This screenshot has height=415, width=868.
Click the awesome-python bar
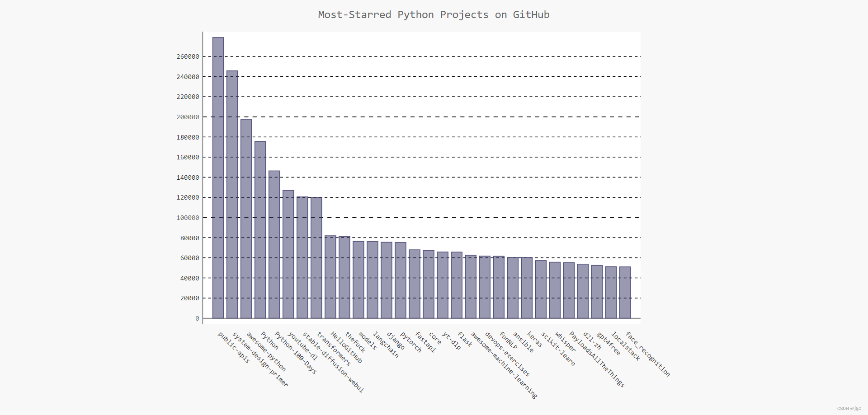click(246, 219)
